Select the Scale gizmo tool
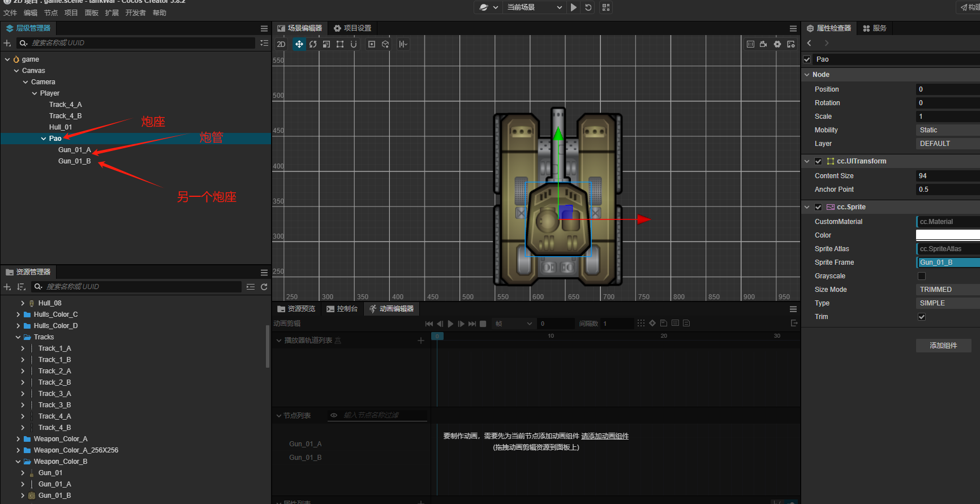 [326, 44]
